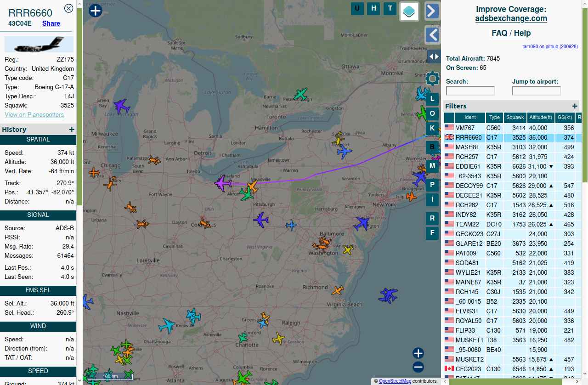
Task: Focus the Jump to airport field
Action: [537, 91]
